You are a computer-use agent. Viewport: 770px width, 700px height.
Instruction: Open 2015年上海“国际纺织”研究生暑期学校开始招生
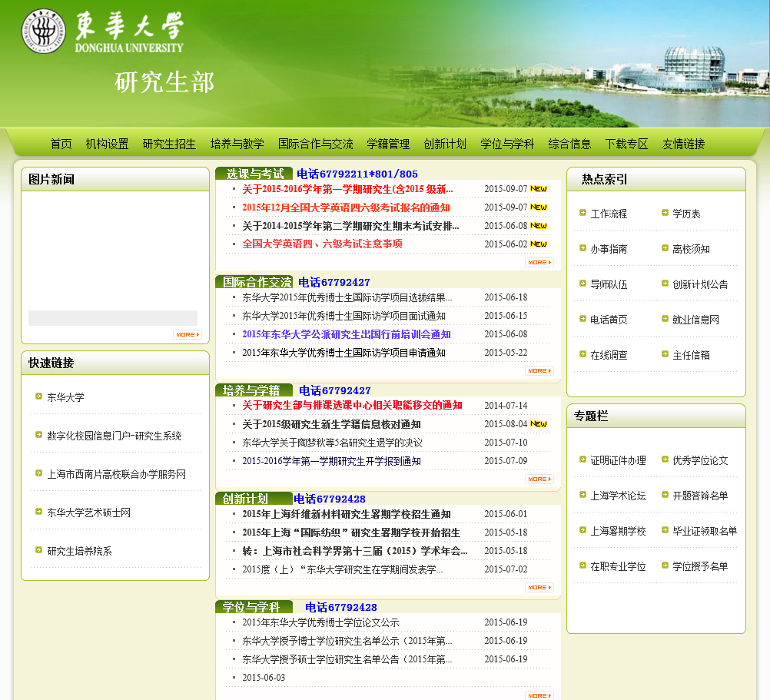[351, 532]
